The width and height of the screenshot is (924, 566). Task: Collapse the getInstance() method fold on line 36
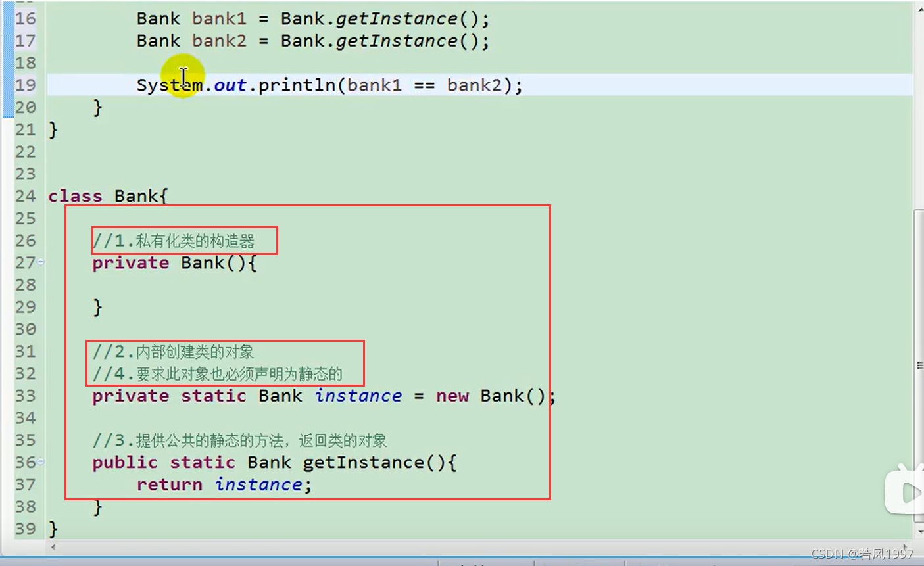point(41,461)
